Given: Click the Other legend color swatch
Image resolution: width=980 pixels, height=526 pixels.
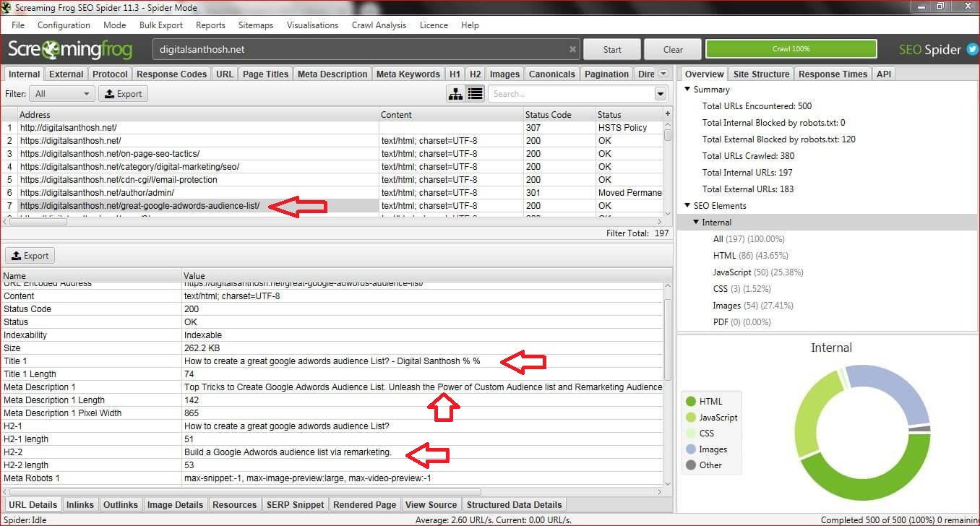Looking at the screenshot, I should [690, 465].
